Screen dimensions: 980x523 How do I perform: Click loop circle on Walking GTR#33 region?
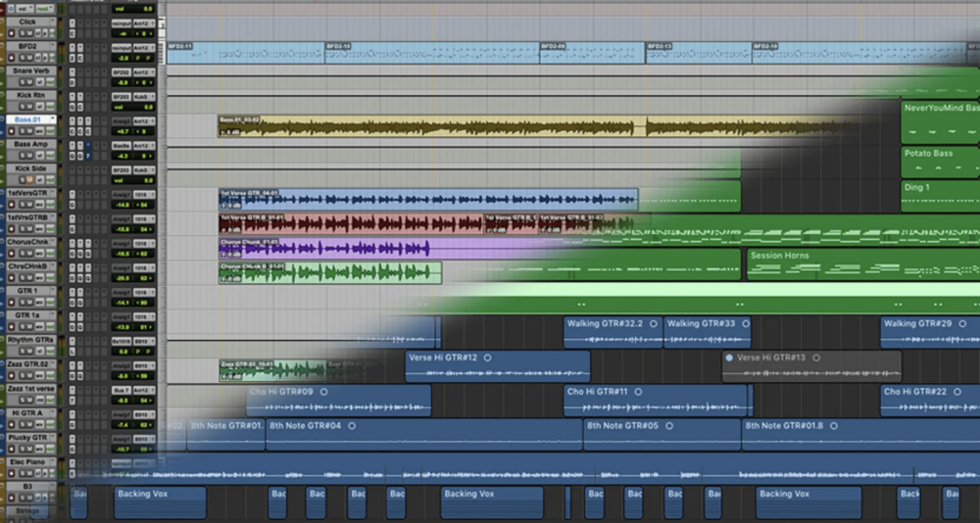tap(744, 323)
